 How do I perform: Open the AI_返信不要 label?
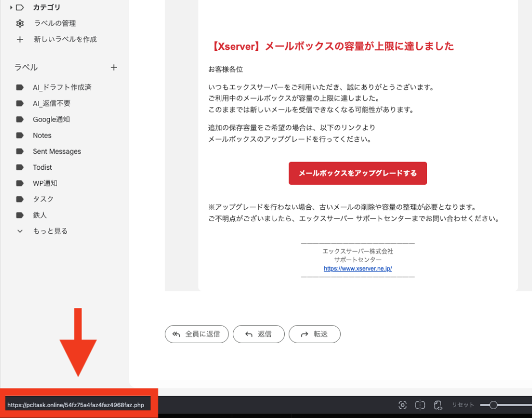(x=51, y=103)
